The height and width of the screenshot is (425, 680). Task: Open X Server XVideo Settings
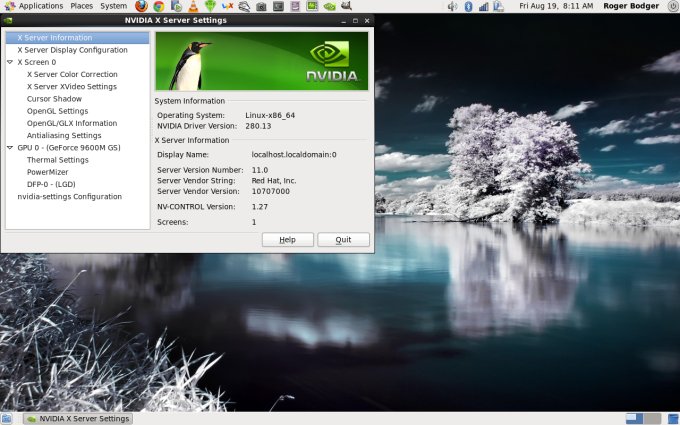72,86
